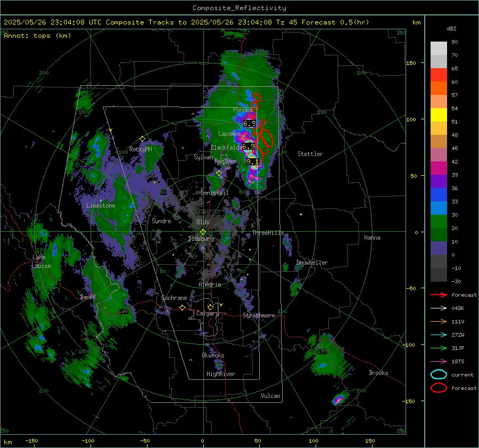
Task: Click the Cochrane map label
Action: tap(174, 298)
